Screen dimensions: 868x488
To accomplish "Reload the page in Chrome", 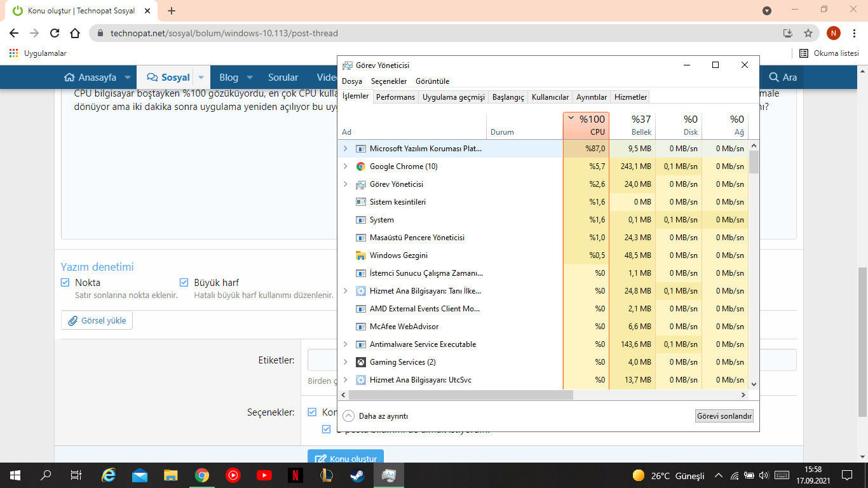I will click(55, 33).
